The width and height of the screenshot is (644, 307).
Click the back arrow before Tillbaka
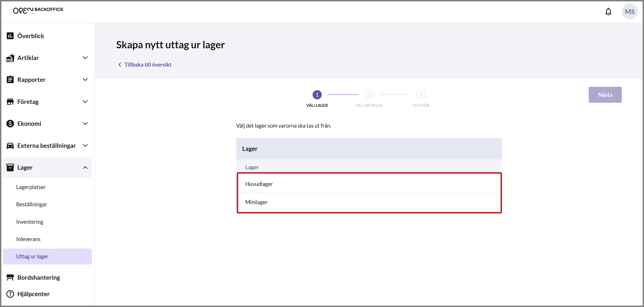click(120, 65)
